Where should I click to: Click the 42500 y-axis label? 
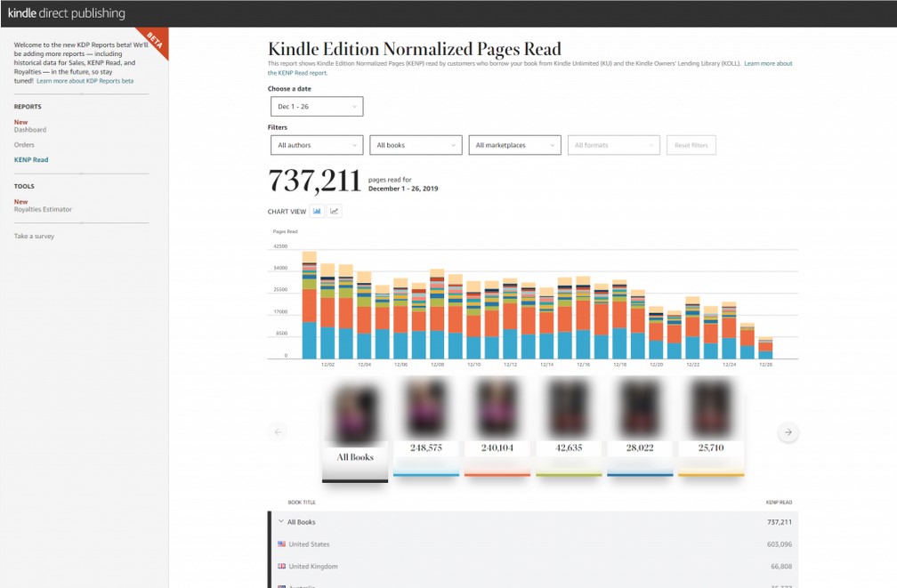click(x=280, y=246)
